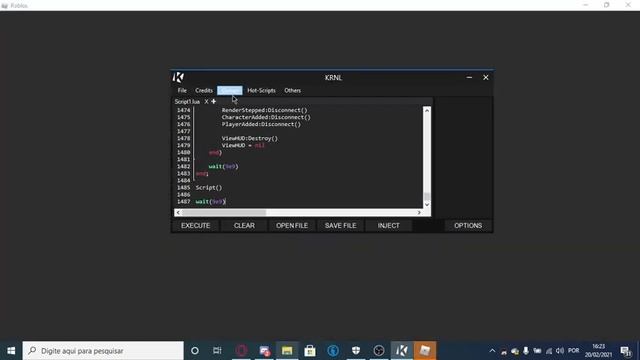The image size is (640, 360).
Task: Open the clock and date flyout
Action: (x=598, y=351)
